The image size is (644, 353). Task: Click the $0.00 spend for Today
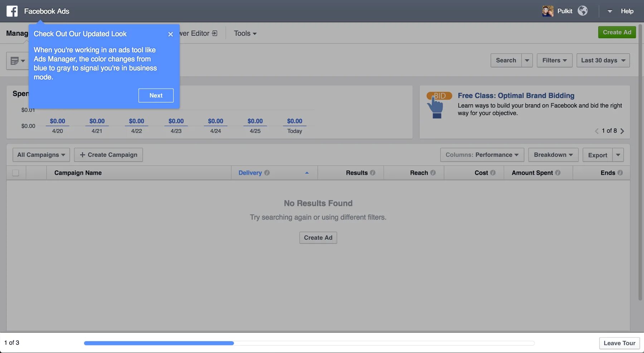(295, 121)
